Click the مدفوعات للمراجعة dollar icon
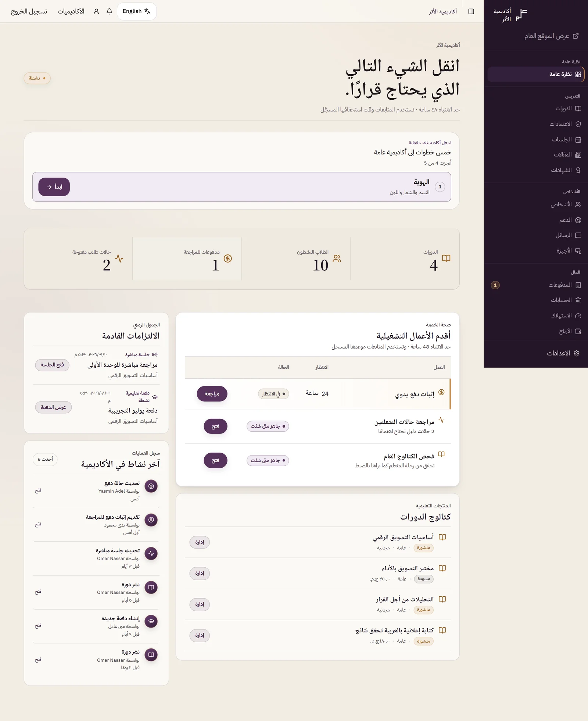The width and height of the screenshot is (588, 721). [228, 258]
